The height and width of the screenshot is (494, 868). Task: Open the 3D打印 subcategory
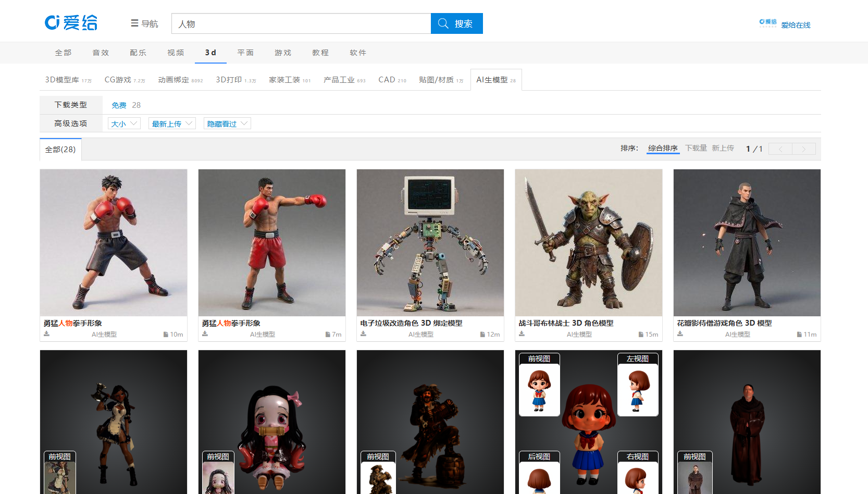pos(236,80)
